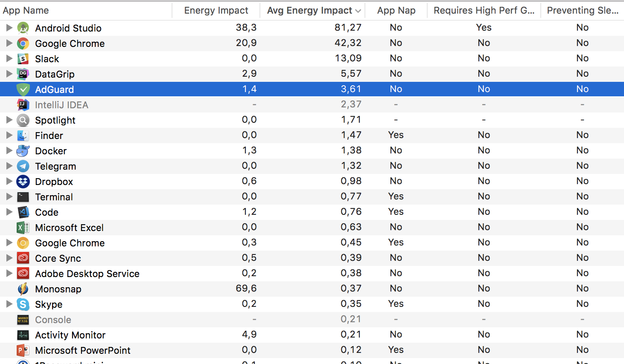Viewport: 624px width, 364px height.
Task: Click the DataGrip app icon
Action: (x=23, y=74)
